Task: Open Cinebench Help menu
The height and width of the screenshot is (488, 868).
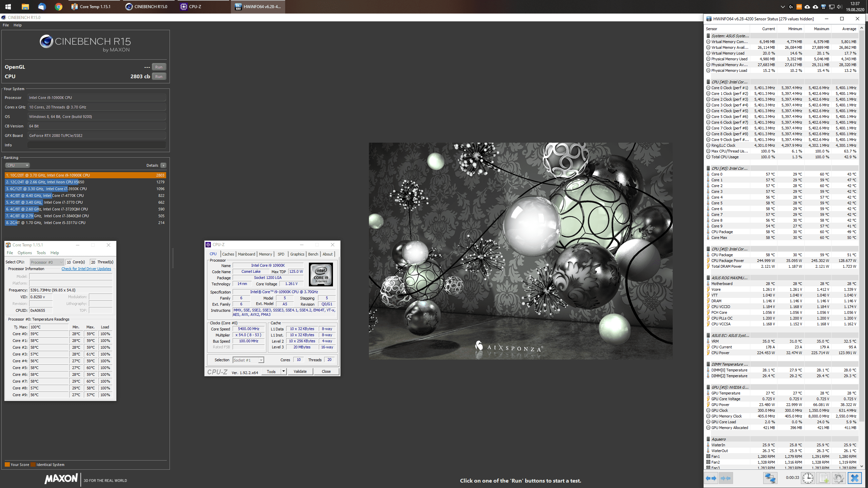Action: 18,25
